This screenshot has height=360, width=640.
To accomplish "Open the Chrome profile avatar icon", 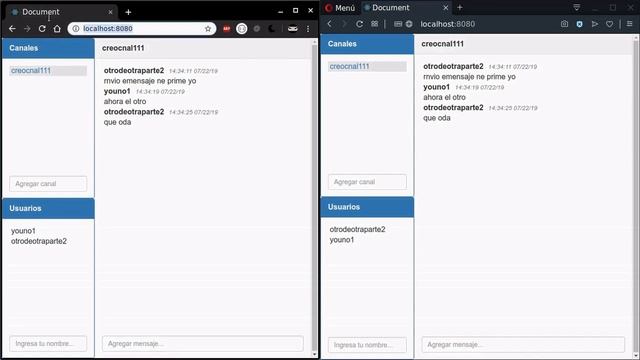I will (x=293, y=29).
